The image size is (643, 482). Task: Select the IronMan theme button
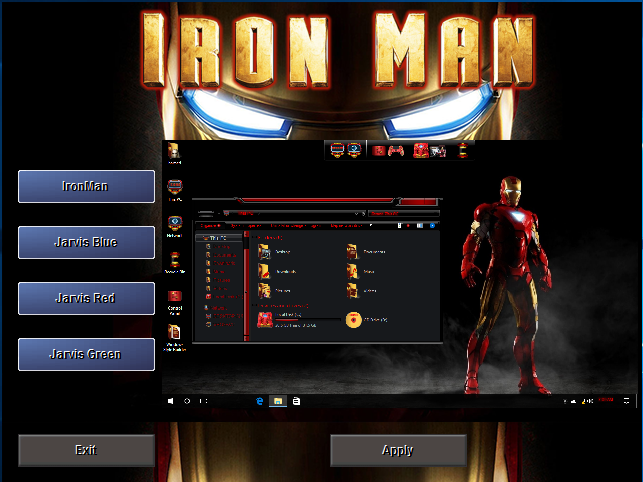click(x=87, y=187)
